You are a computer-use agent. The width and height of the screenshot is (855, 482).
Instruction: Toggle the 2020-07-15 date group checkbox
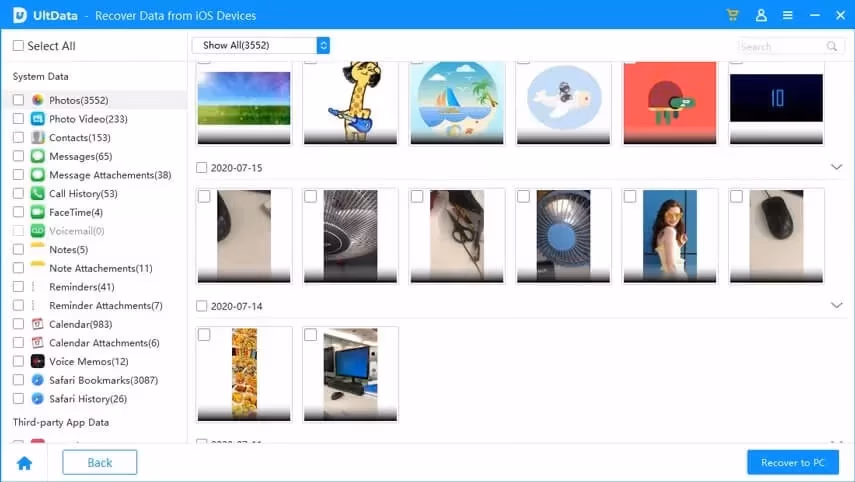tap(202, 168)
